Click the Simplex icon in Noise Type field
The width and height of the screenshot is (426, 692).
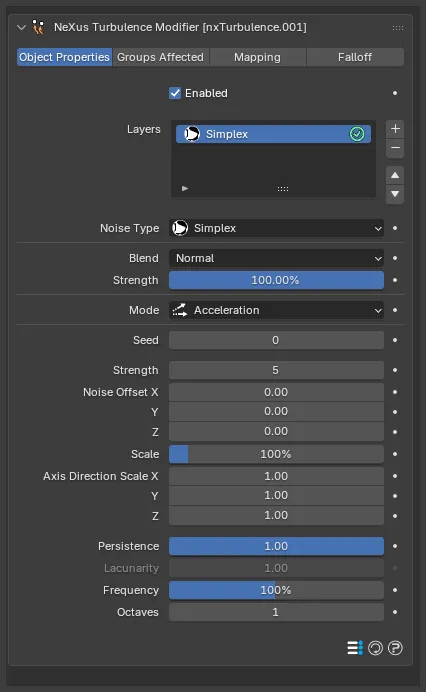tap(180, 228)
